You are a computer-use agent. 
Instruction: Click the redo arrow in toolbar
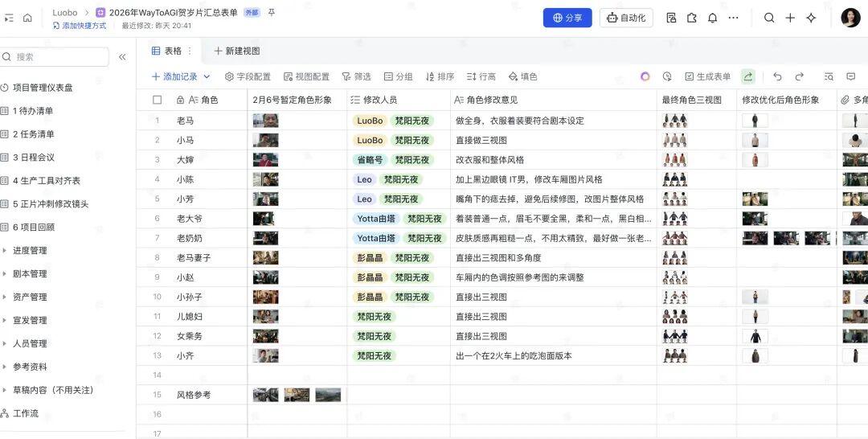click(799, 76)
